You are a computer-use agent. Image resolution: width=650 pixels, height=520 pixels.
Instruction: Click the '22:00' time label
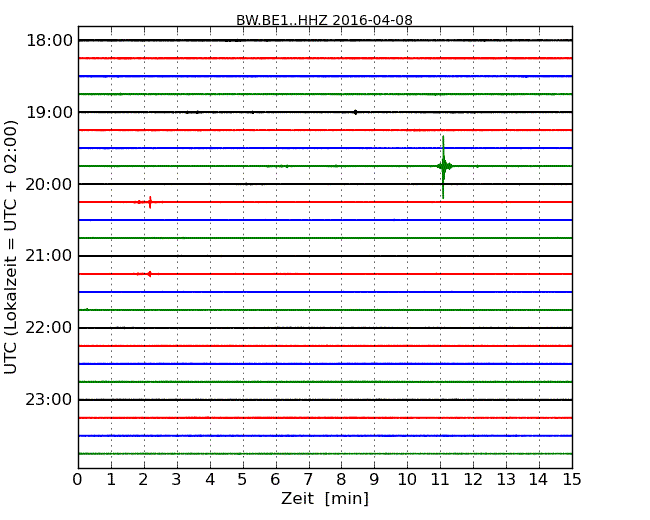(49, 328)
